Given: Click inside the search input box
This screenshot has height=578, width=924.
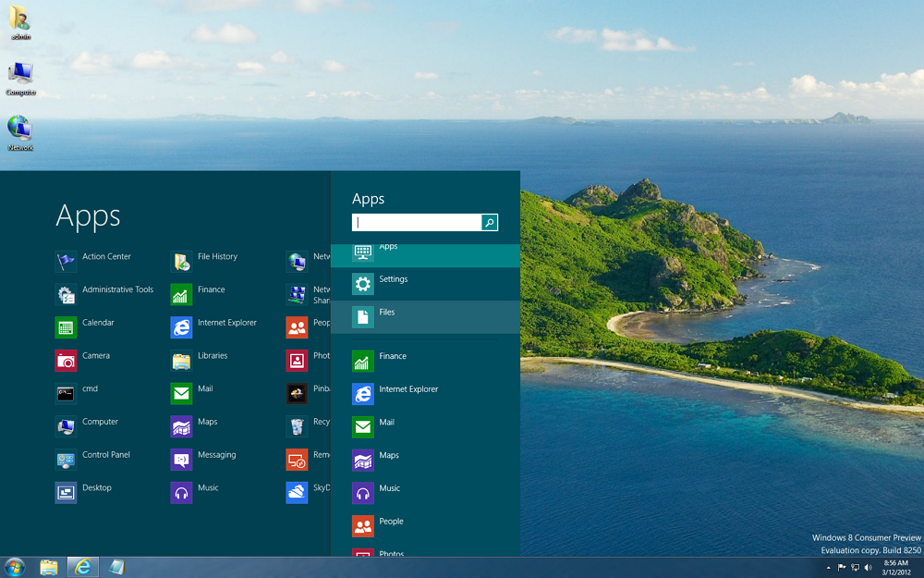Looking at the screenshot, I should (x=416, y=222).
